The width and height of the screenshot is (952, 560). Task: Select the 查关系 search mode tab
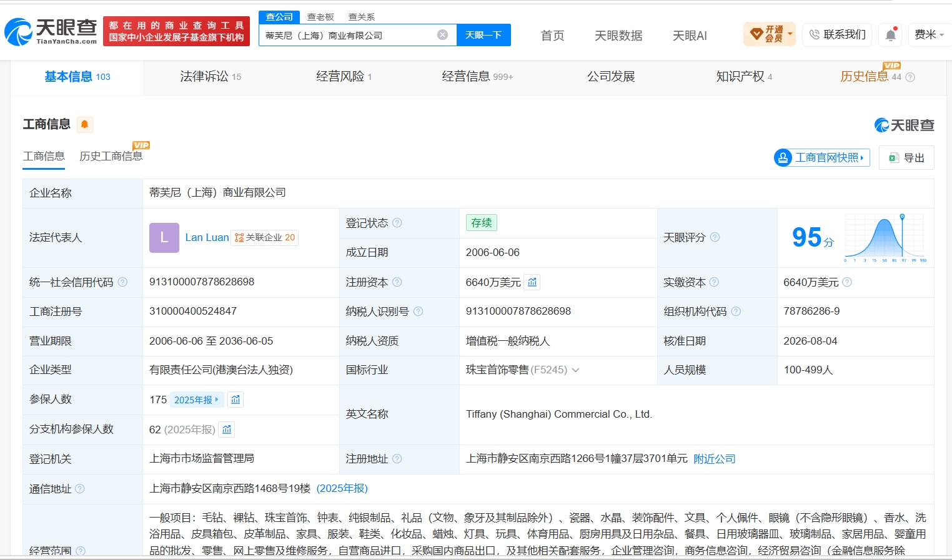(362, 17)
